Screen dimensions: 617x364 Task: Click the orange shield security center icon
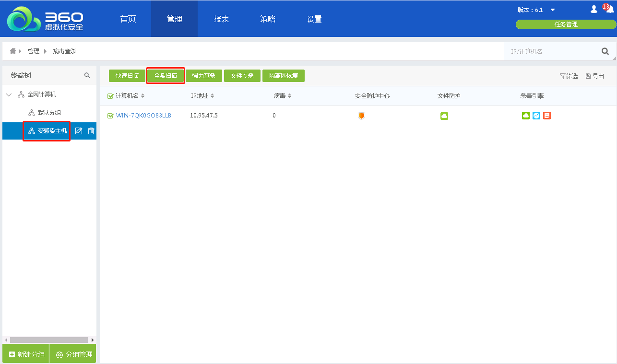click(x=361, y=116)
